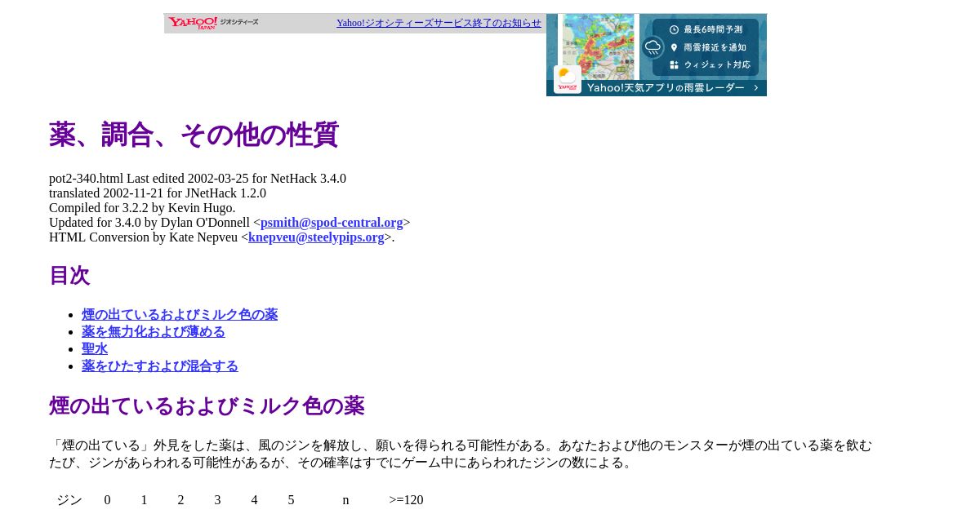Click the page heading 薬、調合、その他の性質

click(x=194, y=135)
